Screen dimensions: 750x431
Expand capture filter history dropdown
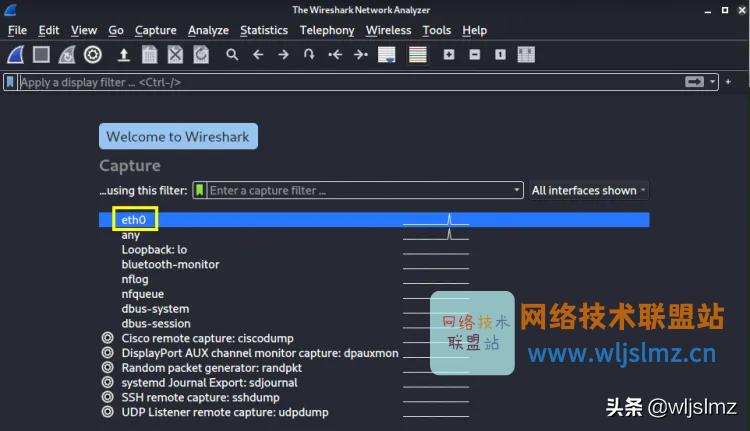pos(517,190)
